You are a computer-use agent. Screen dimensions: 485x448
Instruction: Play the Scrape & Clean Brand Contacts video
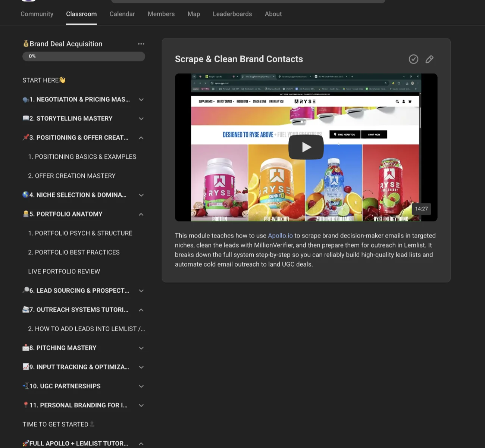tap(306, 147)
